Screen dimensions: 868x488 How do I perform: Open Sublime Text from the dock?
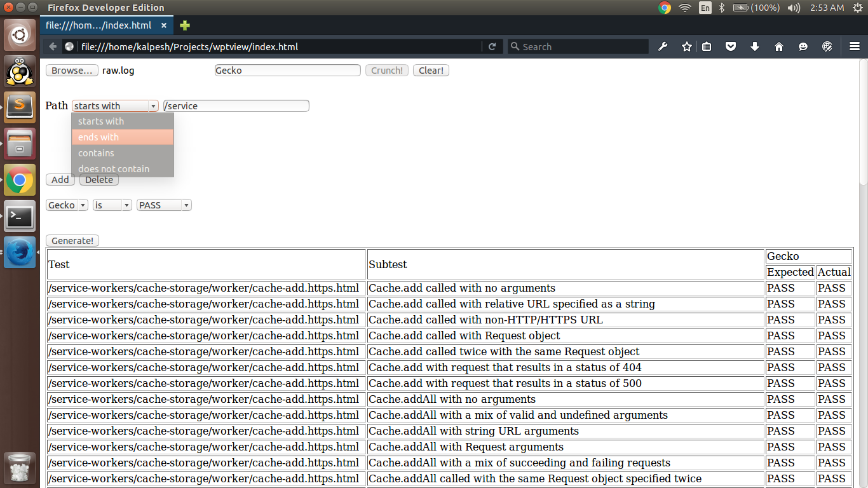[x=20, y=107]
